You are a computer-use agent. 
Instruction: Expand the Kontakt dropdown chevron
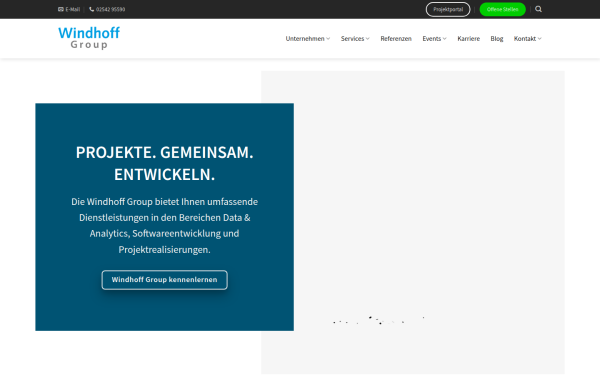click(540, 39)
